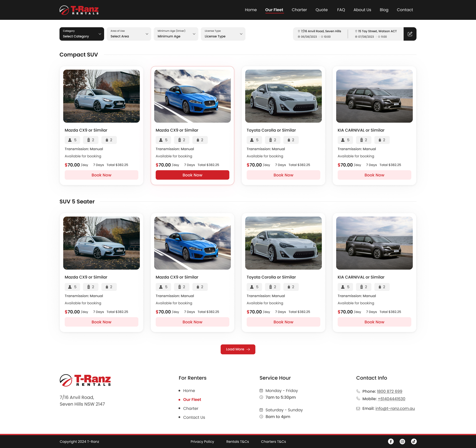The width and height of the screenshot is (476, 448).
Task: Open the FAQ navigation item
Action: pos(341,10)
